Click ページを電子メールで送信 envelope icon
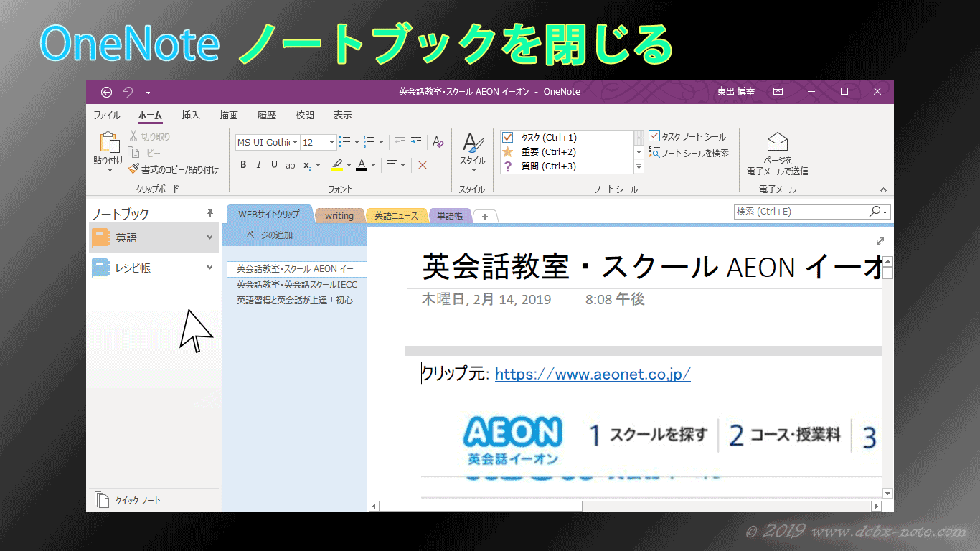Viewport: 980px width, 551px height. (x=777, y=141)
